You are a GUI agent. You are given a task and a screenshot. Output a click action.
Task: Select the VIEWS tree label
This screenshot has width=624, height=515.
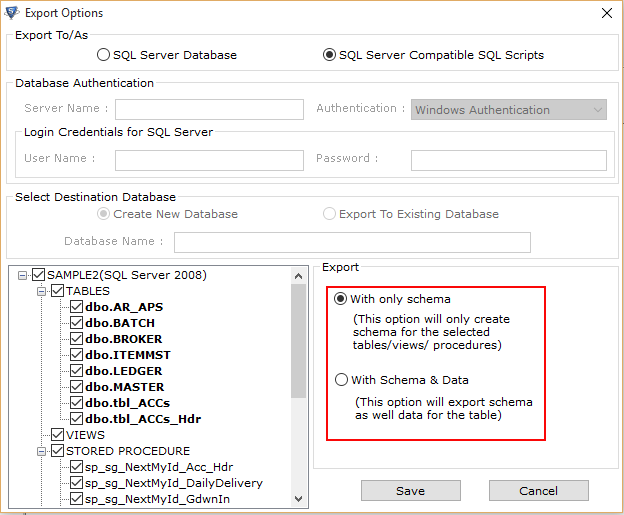tap(85, 435)
